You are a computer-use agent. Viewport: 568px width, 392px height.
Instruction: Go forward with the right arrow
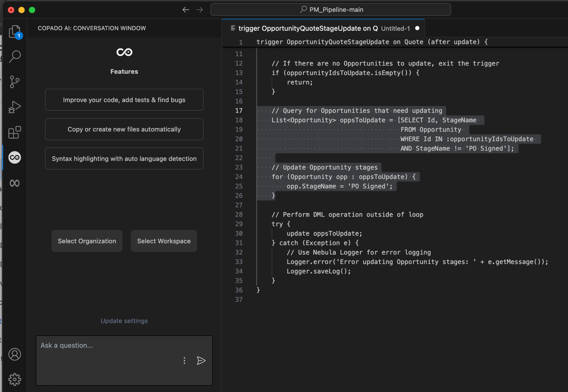tap(199, 10)
